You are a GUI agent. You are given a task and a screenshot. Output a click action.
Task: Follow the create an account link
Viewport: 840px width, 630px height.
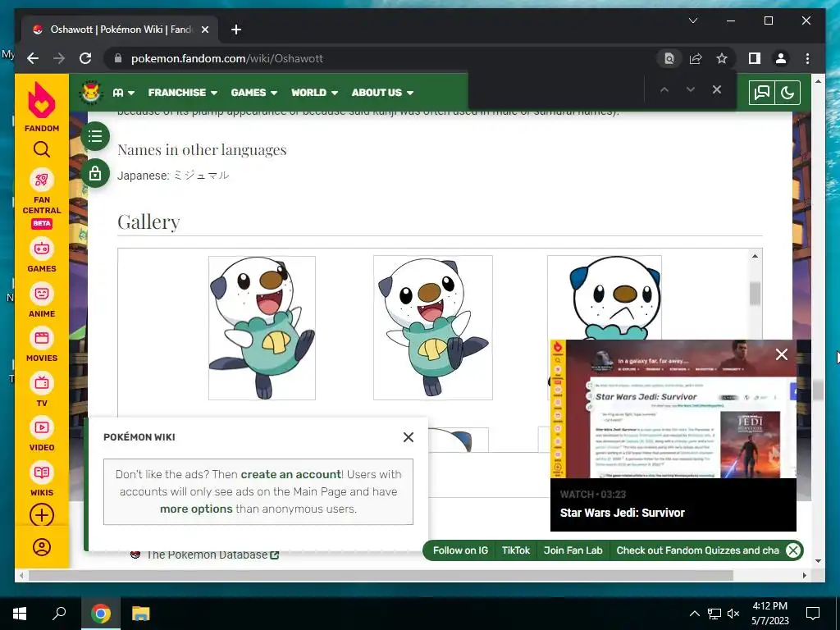coord(291,474)
